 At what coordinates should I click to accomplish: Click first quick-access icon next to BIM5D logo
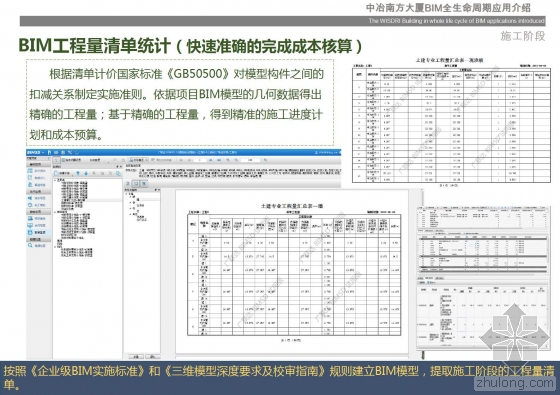pyautogui.click(x=49, y=152)
